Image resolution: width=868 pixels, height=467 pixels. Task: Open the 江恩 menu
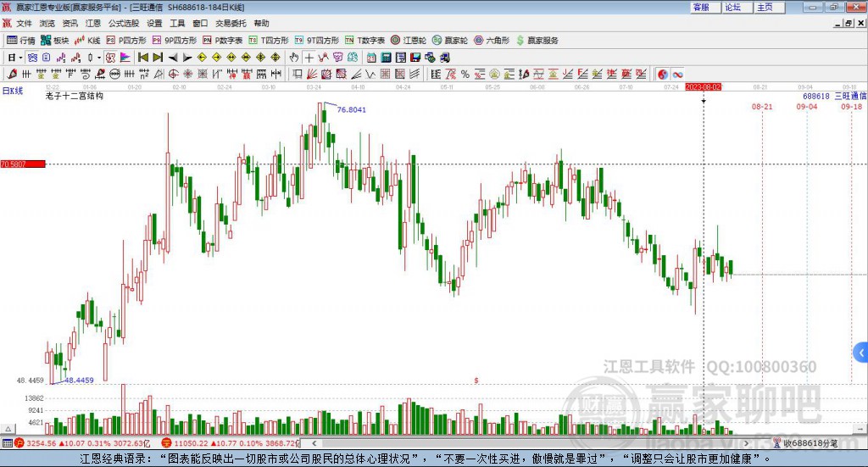[93, 23]
